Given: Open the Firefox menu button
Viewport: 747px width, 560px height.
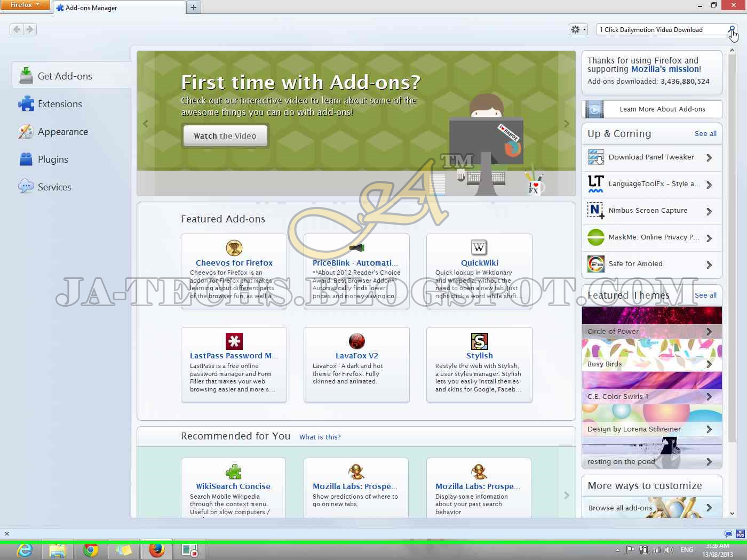Looking at the screenshot, I should click(x=25, y=5).
